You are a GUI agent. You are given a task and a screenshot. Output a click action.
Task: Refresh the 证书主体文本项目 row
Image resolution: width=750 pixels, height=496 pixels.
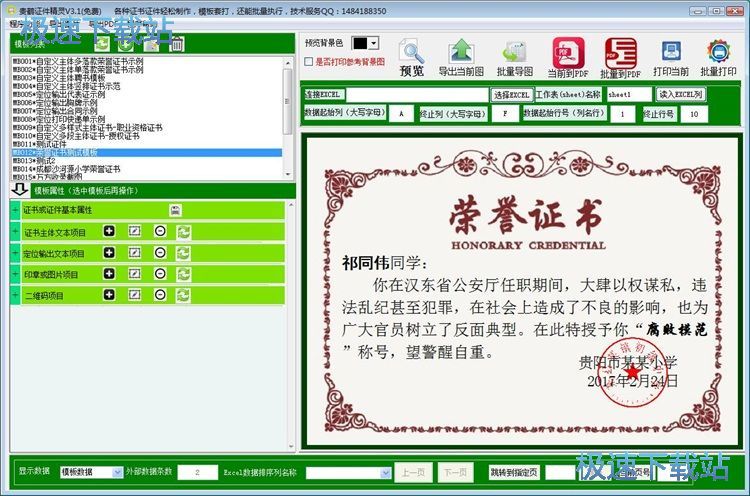click(183, 232)
